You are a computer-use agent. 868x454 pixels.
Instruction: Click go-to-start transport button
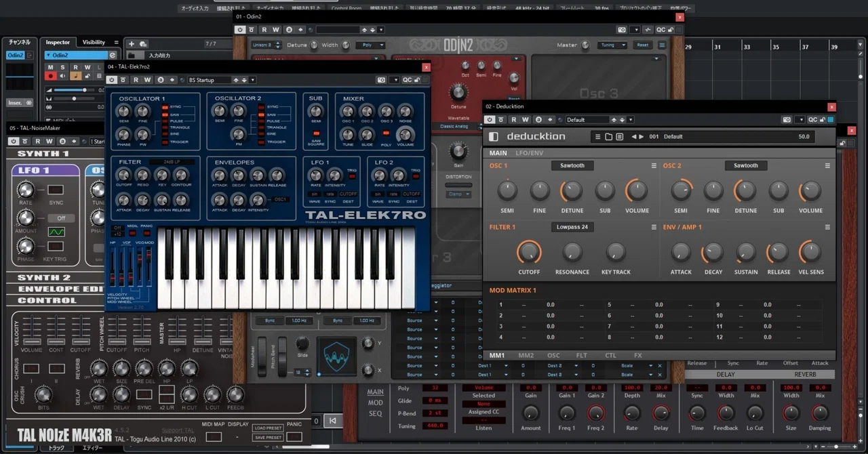click(x=332, y=421)
